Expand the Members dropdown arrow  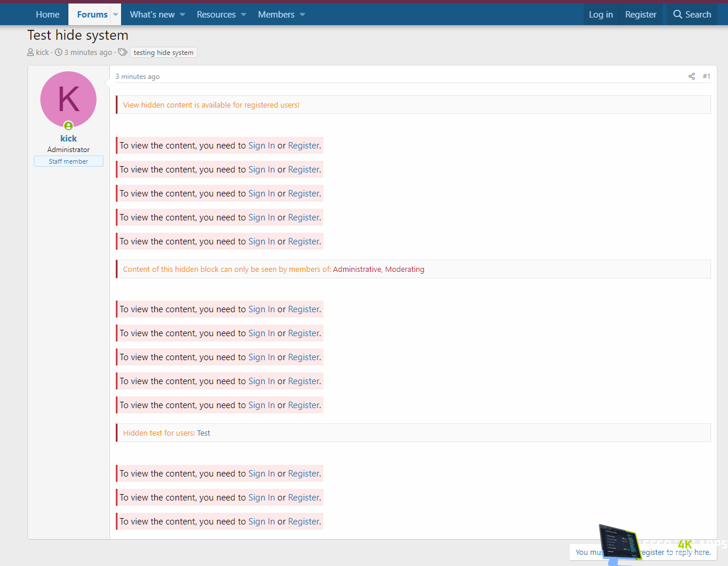(x=302, y=15)
